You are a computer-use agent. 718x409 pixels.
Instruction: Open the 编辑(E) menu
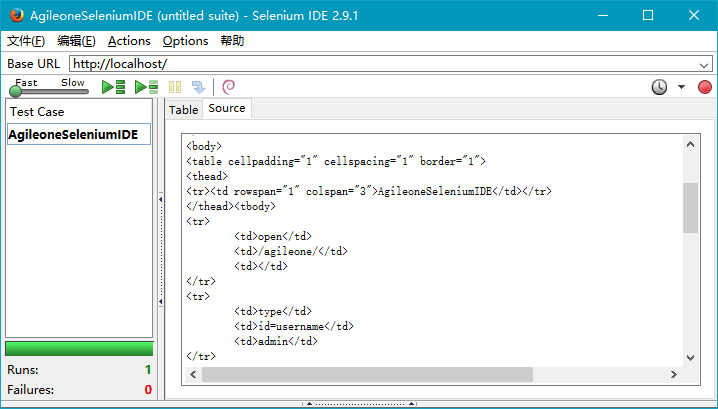(x=76, y=41)
